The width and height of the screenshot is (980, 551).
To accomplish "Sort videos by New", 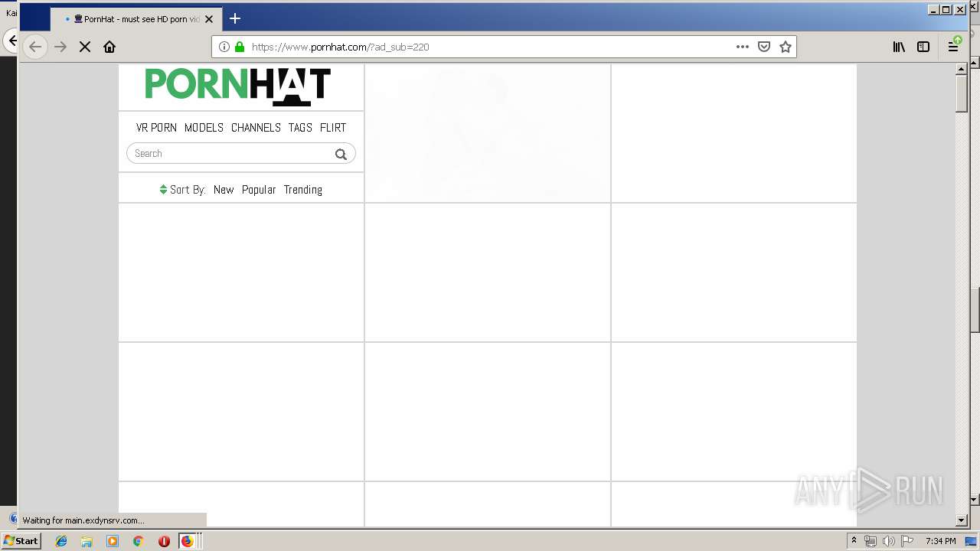I will click(224, 190).
